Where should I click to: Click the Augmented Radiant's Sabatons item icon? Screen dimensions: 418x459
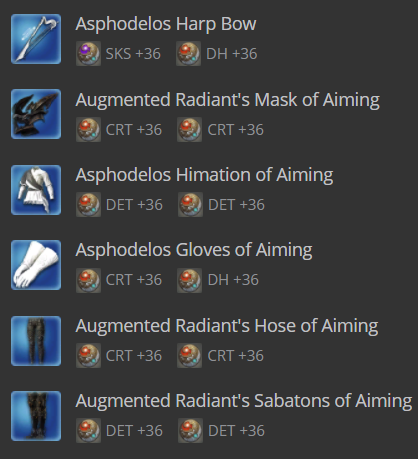click(36, 416)
